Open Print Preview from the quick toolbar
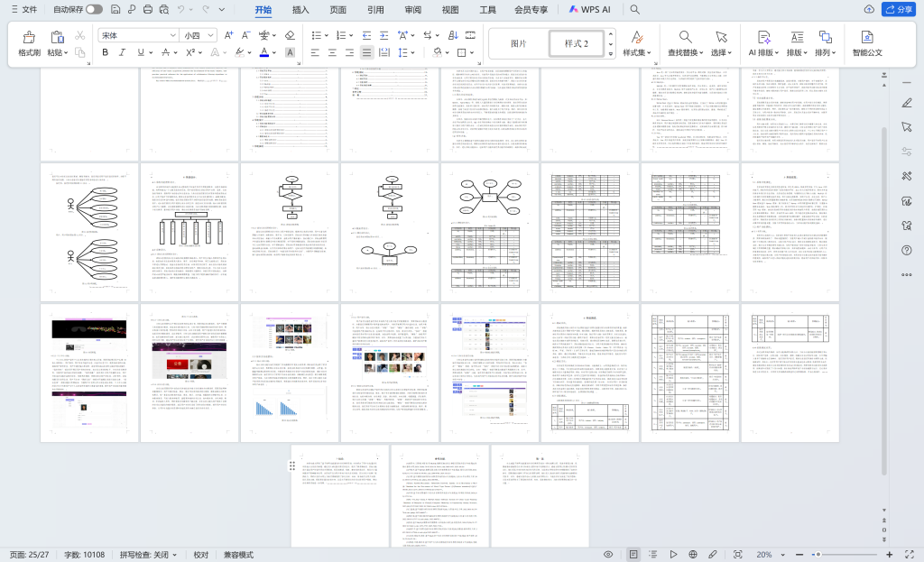 tap(164, 9)
